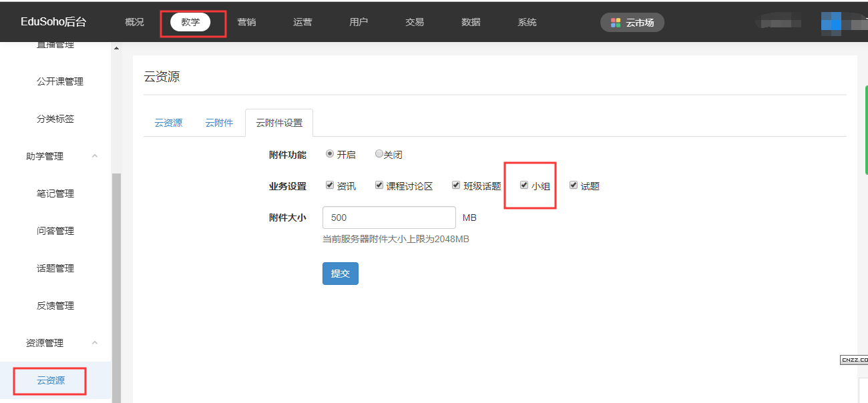Open the 系统 top menu
The width and height of the screenshot is (868, 403).
[527, 22]
